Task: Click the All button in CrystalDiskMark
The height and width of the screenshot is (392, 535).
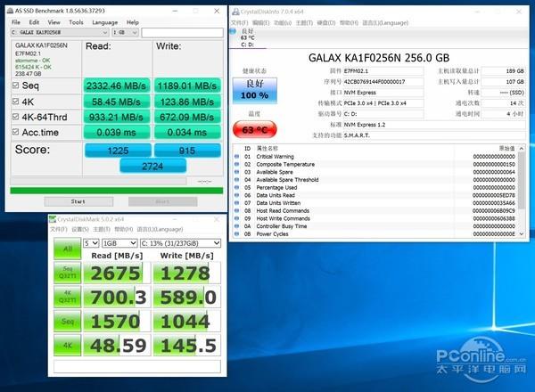Action: click(67, 249)
